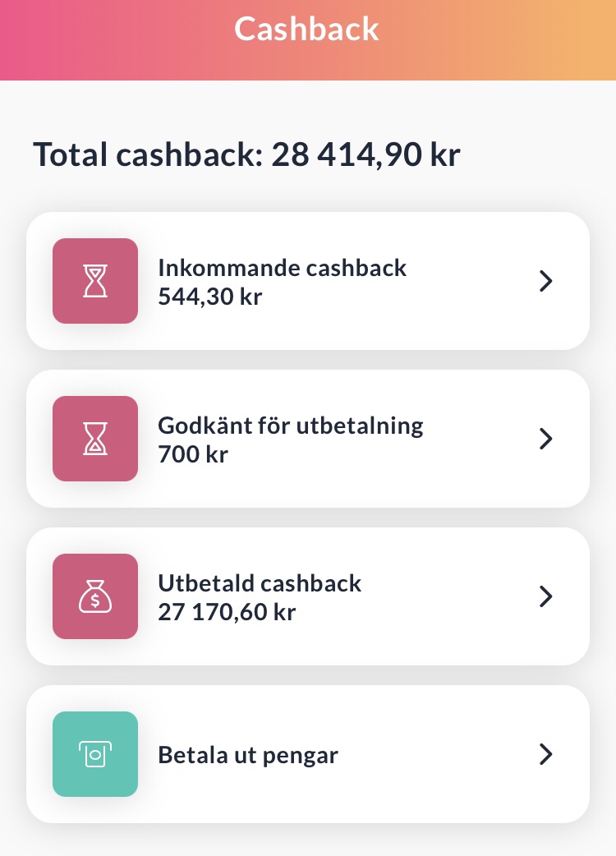Tap the hourglass icon beside Inkommande cashback
This screenshot has height=856, width=616.
(95, 281)
